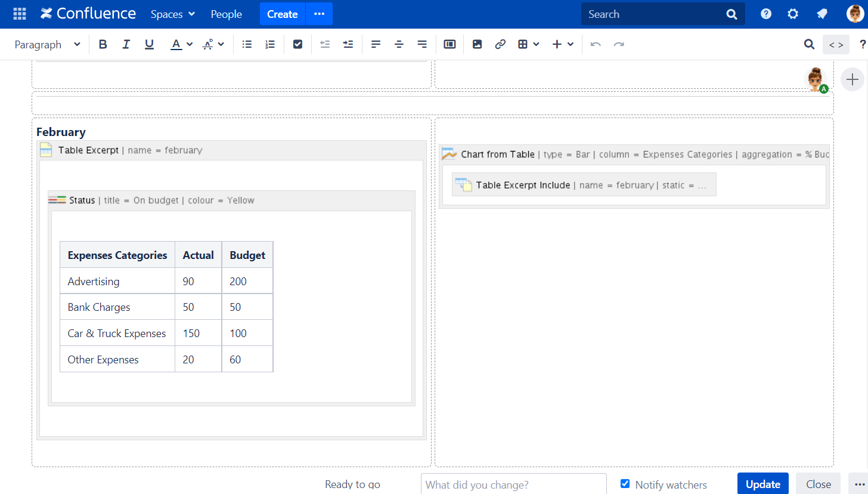Open the more options beside Create
This screenshot has height=494, width=868.
click(x=319, y=14)
